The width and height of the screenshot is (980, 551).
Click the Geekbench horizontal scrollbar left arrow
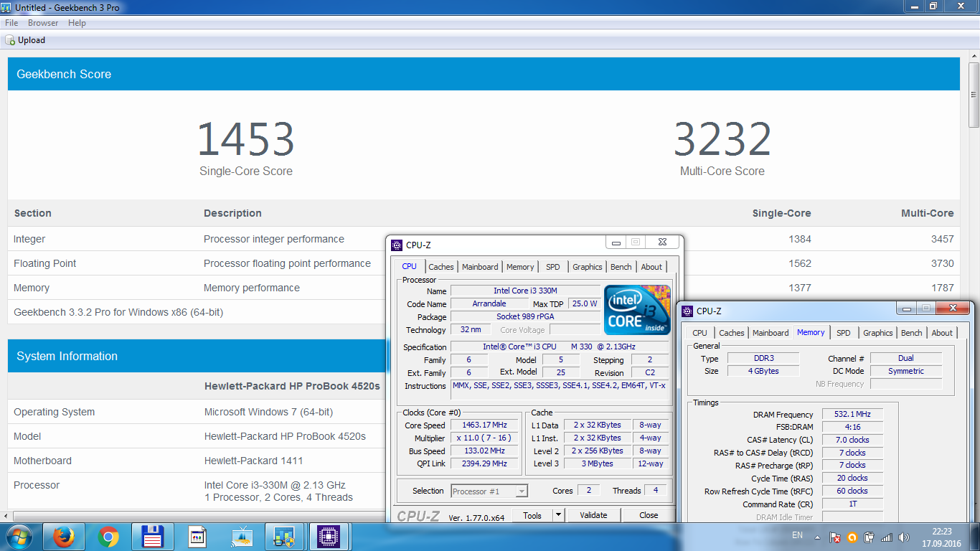tap(6, 516)
